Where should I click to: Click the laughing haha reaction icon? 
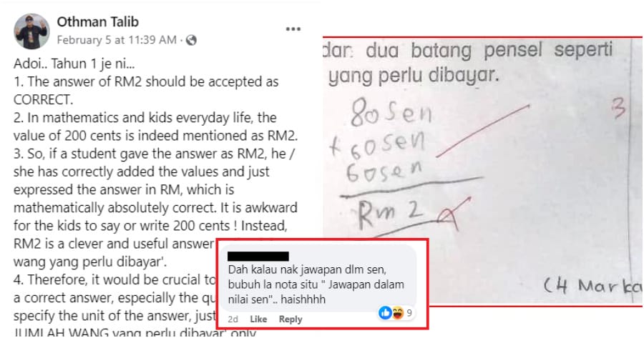coord(397,314)
